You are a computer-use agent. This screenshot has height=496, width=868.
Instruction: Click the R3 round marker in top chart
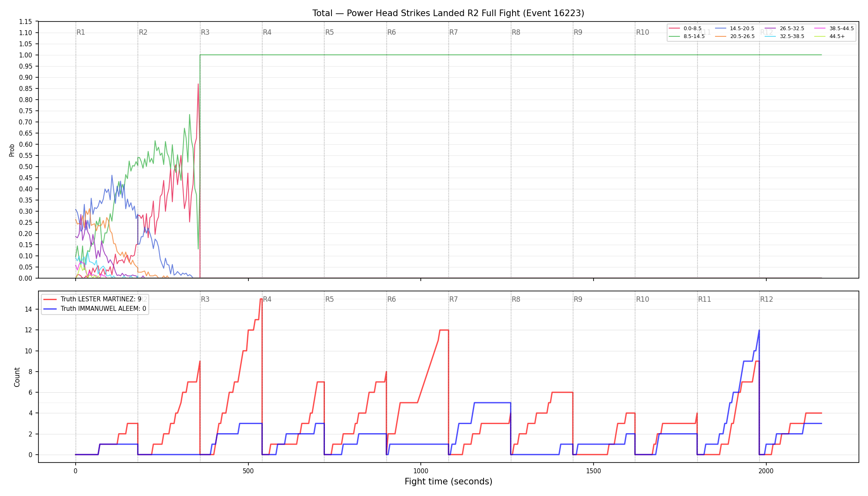tap(205, 32)
